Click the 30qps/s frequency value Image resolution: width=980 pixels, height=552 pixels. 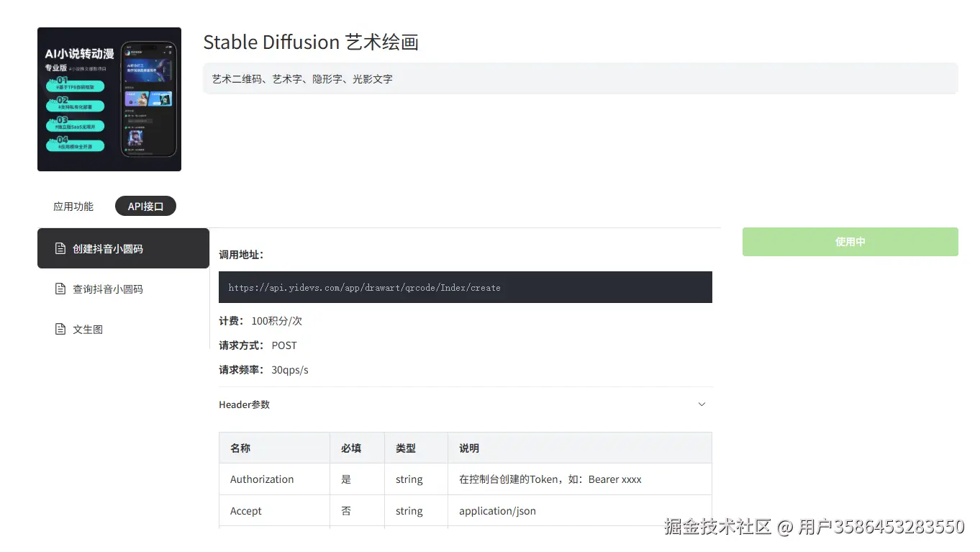[x=290, y=370]
